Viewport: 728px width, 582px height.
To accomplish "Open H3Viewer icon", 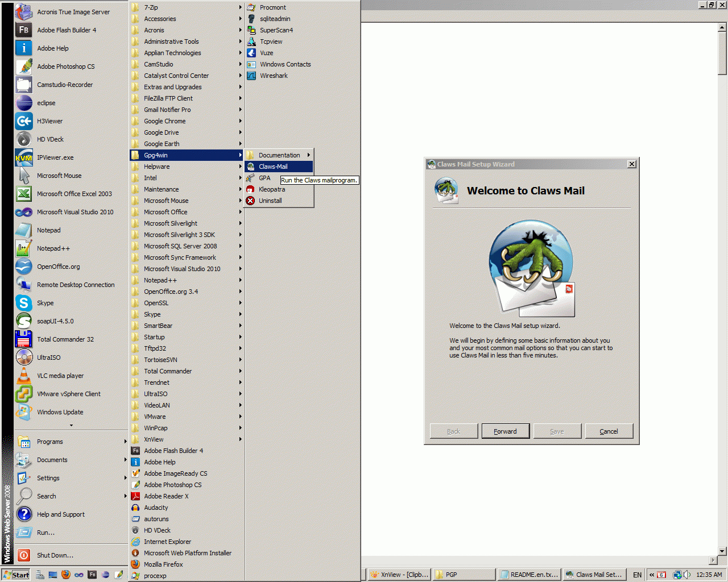I will click(x=24, y=121).
